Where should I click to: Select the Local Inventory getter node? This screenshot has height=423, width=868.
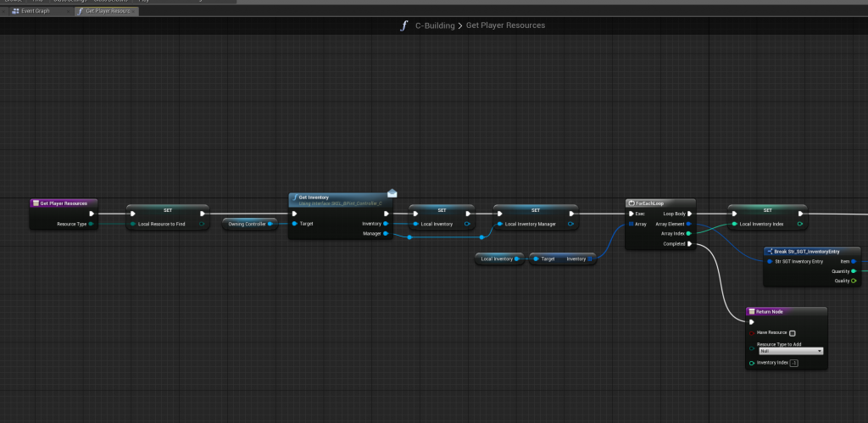(499, 259)
